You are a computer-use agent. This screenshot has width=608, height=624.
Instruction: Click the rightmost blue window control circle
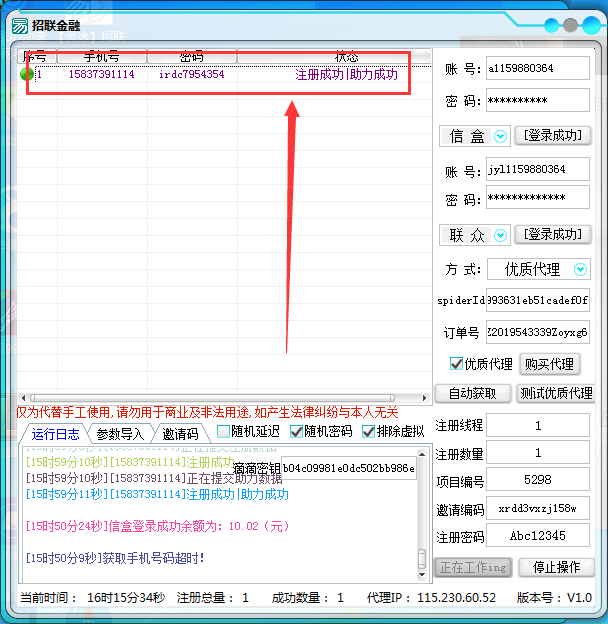(592, 25)
